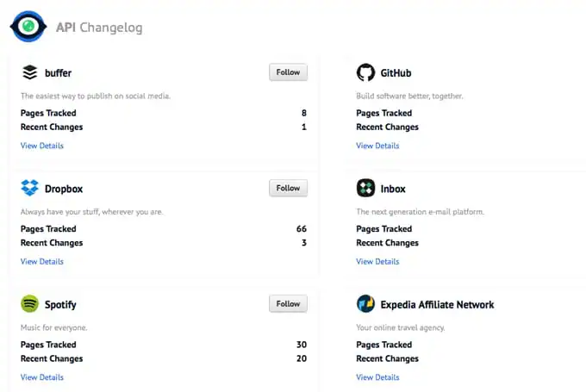Follow the Dropbox API
Viewport: 586px width, 392px height.
pyautogui.click(x=288, y=188)
